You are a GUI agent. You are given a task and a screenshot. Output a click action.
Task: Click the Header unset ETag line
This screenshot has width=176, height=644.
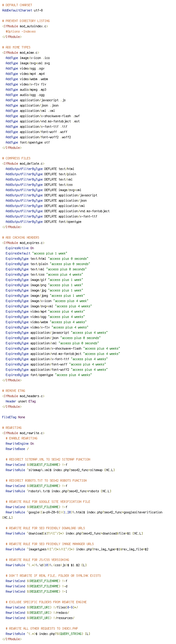[21, 401]
